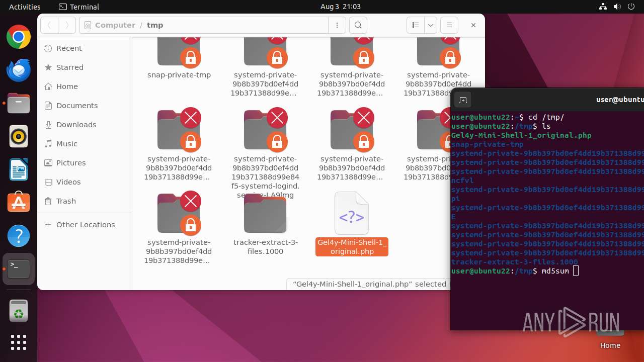Open Music in the sidebar
The height and width of the screenshot is (362, 644).
click(85, 144)
